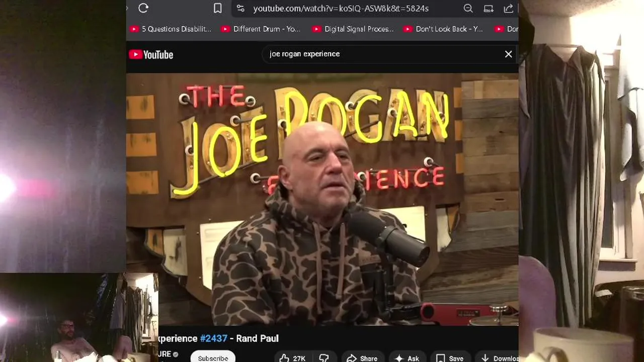Open the '5 Questions Disabilit...' bookmark

point(171,29)
